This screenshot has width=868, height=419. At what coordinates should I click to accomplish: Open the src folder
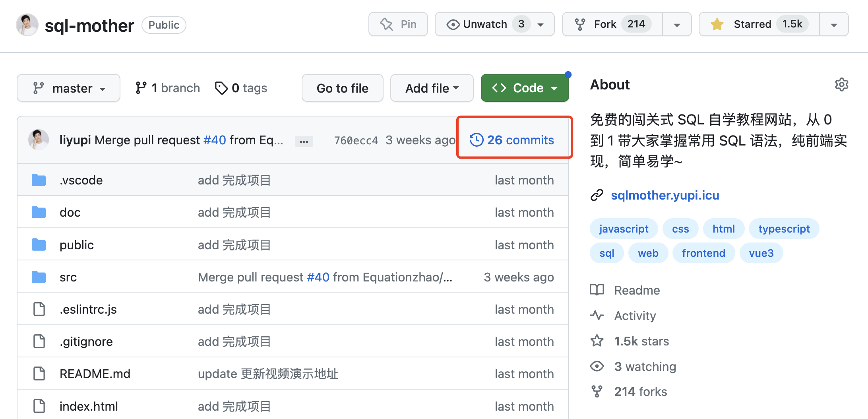pos(68,277)
